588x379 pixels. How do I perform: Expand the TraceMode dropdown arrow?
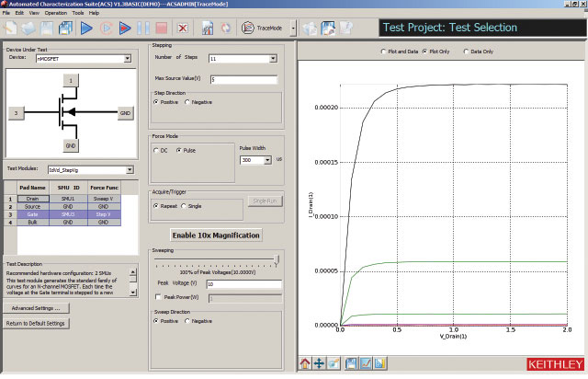[293, 29]
